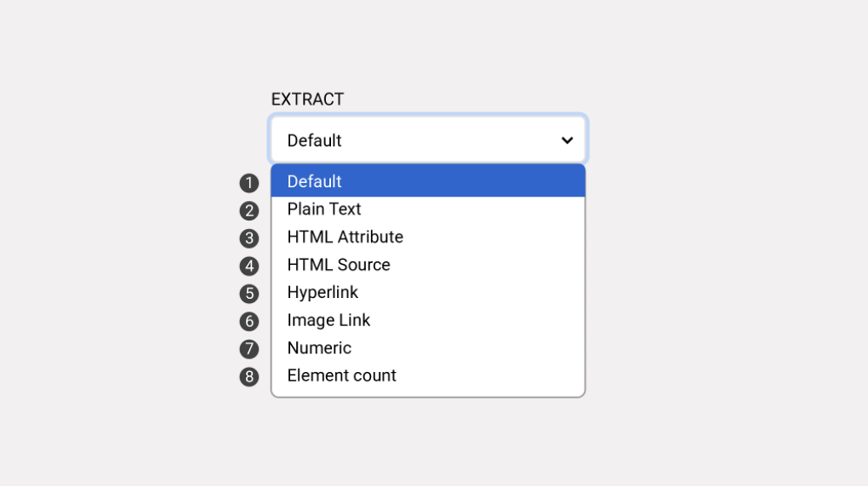Click the number 7 badge beside Numeric
Screen dimensions: 868x487
click(x=248, y=349)
